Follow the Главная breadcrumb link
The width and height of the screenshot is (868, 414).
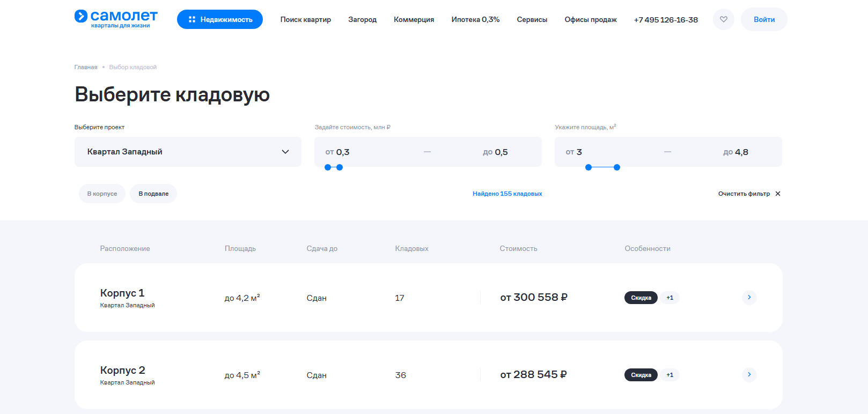pyautogui.click(x=86, y=67)
